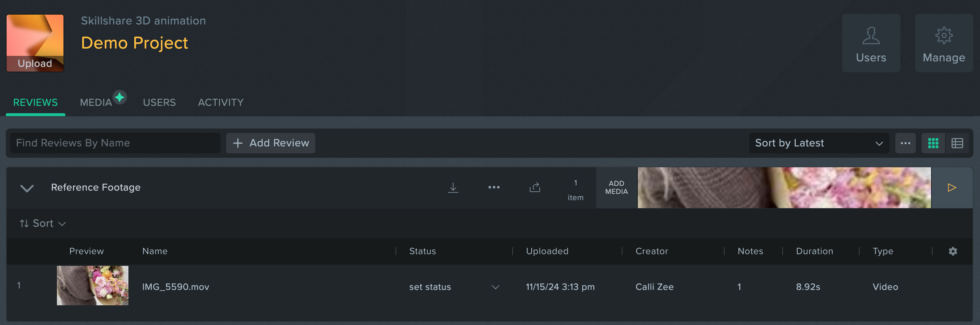Switch to the Users tab
The height and width of the screenshot is (325, 980).
click(159, 102)
